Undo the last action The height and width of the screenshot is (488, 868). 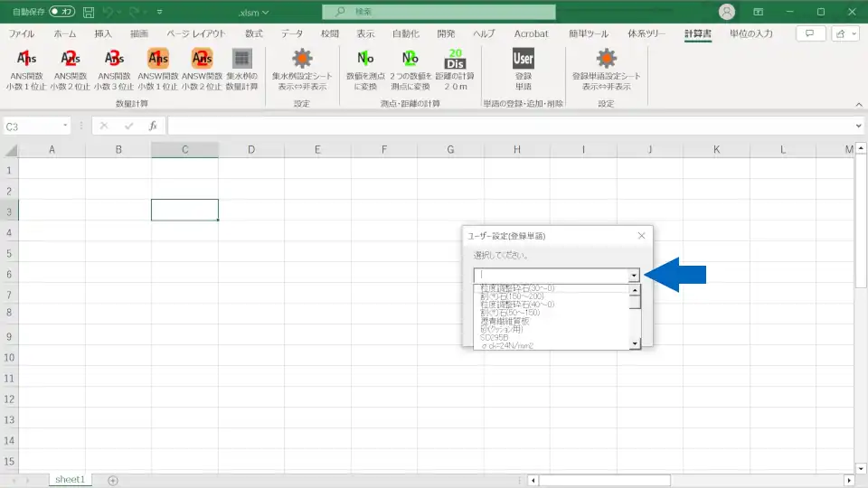[x=109, y=12]
